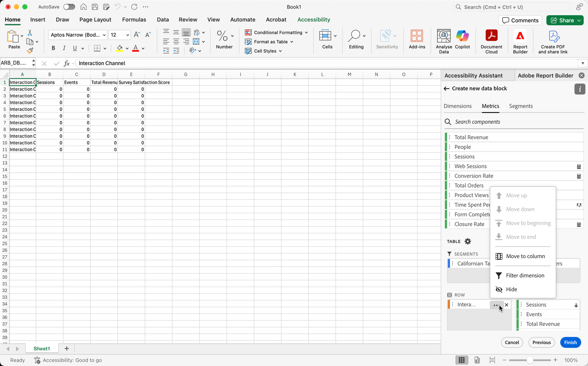Open the Document Cloud button

point(491,41)
